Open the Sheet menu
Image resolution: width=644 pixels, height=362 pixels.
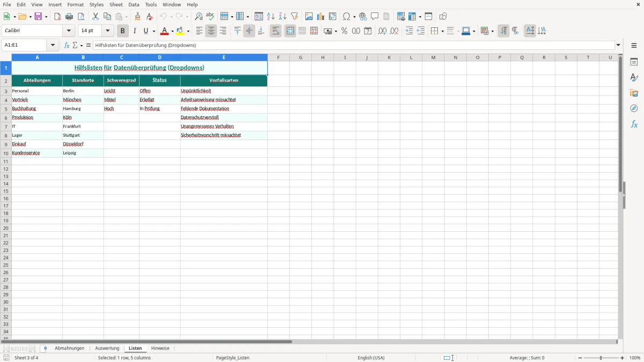(116, 4)
